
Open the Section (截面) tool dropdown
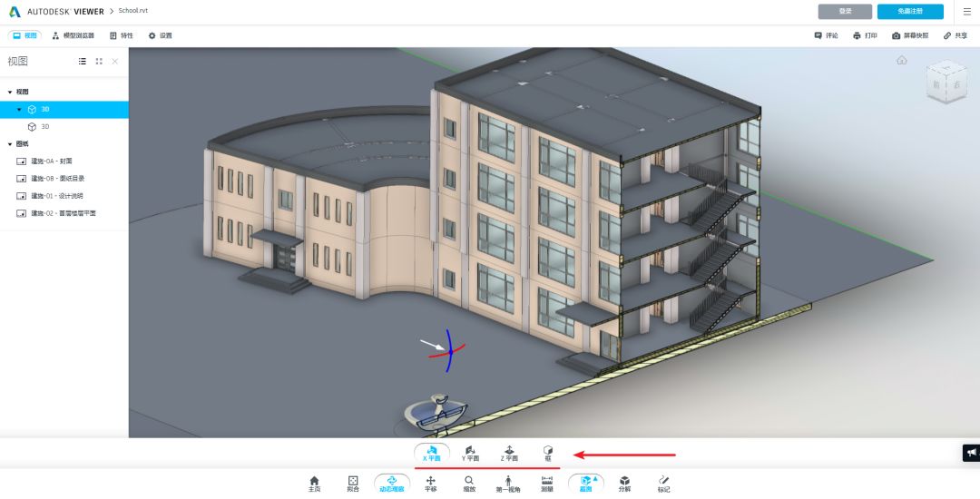pyautogui.click(x=585, y=484)
